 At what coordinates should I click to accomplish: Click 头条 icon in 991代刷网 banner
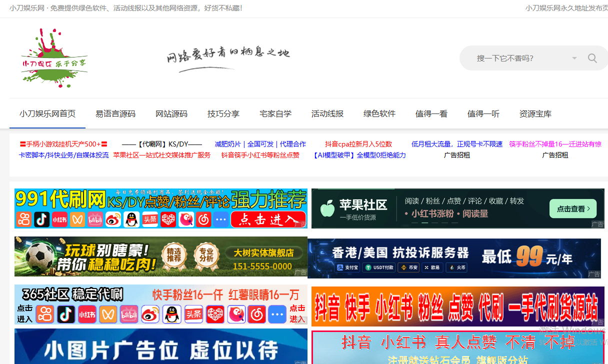149,219
